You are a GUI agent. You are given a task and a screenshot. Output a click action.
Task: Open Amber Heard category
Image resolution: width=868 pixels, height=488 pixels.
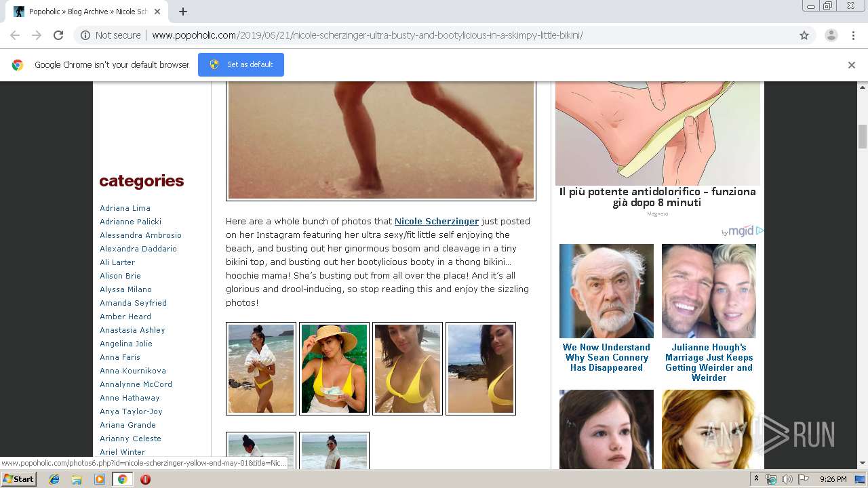tap(125, 317)
